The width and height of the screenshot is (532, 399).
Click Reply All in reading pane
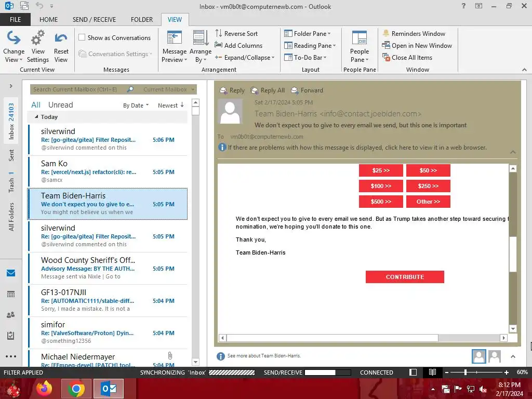pyautogui.click(x=268, y=90)
